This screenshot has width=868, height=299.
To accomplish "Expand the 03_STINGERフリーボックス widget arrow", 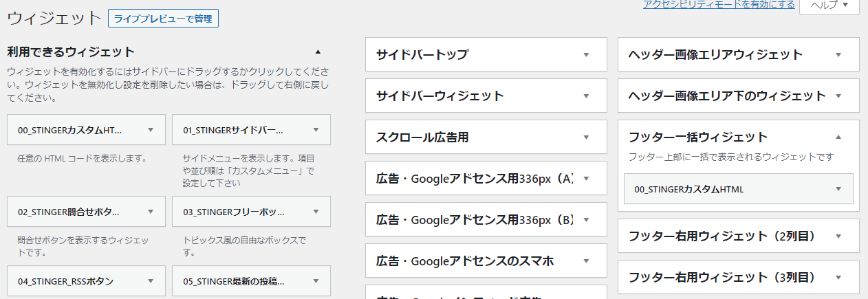I will [x=316, y=212].
